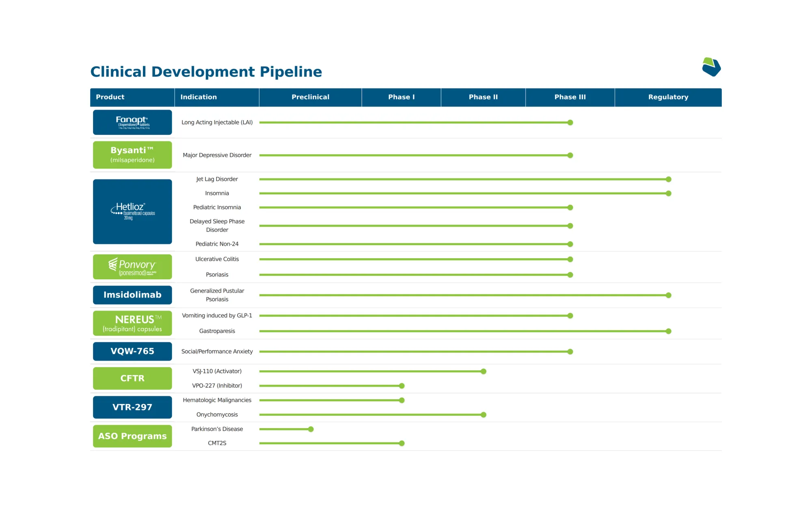Viewport: 812px width, 512px height.
Task: Select the Jet Lag Disorder indication
Action: 217,179
